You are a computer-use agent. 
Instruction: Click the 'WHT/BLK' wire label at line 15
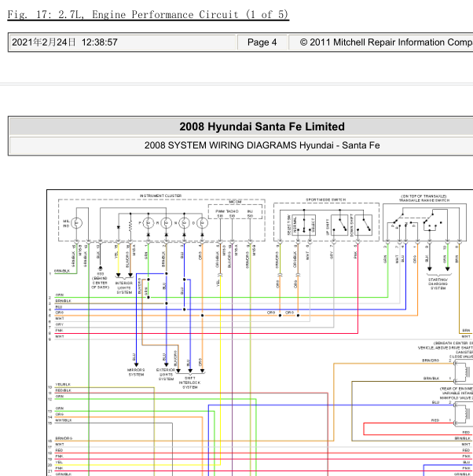click(x=64, y=420)
